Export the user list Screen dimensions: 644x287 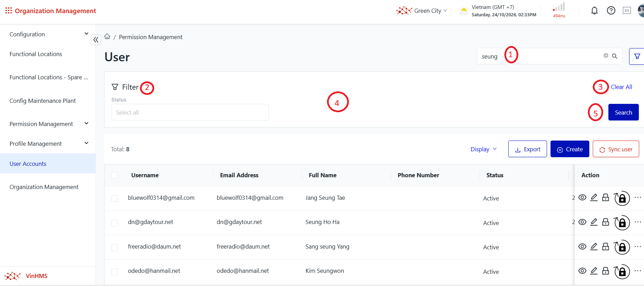528,149
